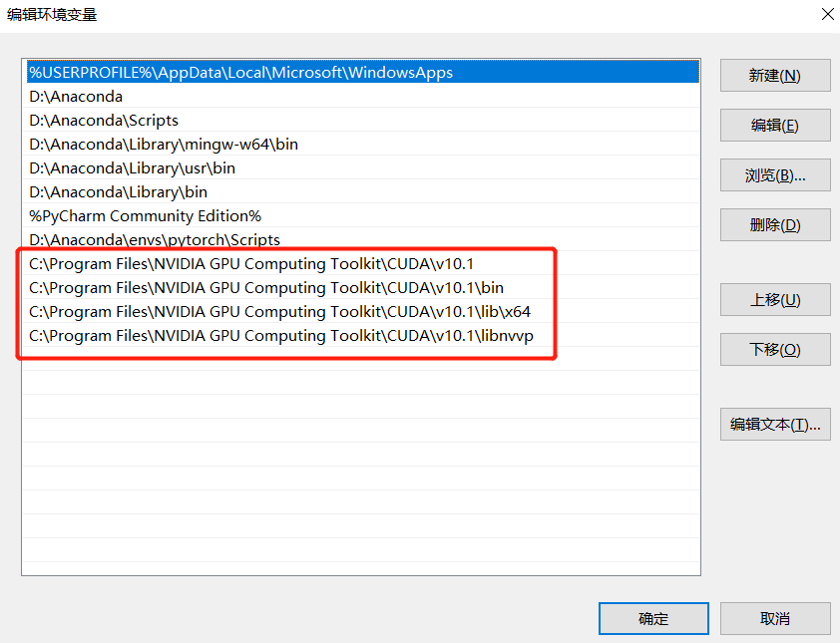
Task: Move entry up with 上移(U)
Action: (x=775, y=300)
